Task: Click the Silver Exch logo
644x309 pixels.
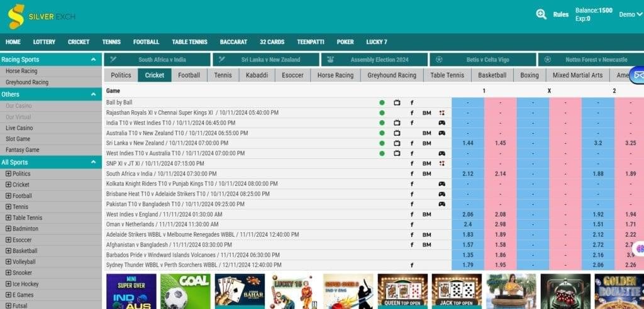Action: (x=41, y=16)
